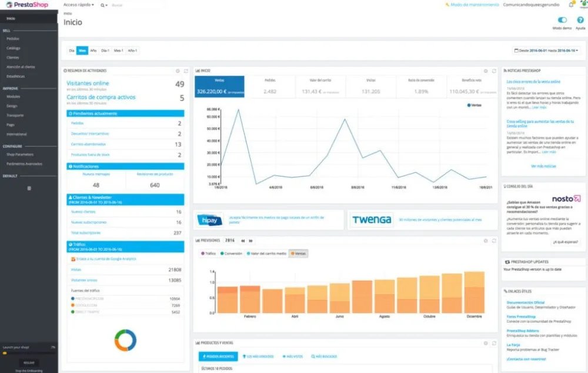Select the Pedidos KPI tile
This screenshot has width=588, height=373.
270,86
